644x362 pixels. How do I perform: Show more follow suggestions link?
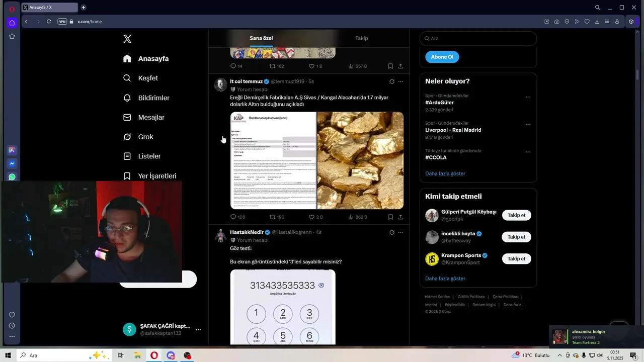pyautogui.click(x=445, y=279)
